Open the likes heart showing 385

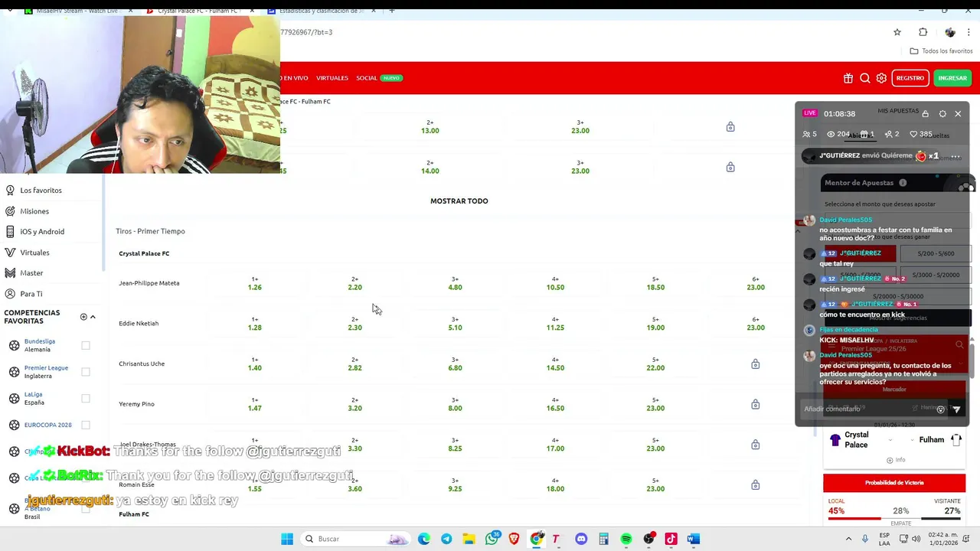pyautogui.click(x=920, y=134)
